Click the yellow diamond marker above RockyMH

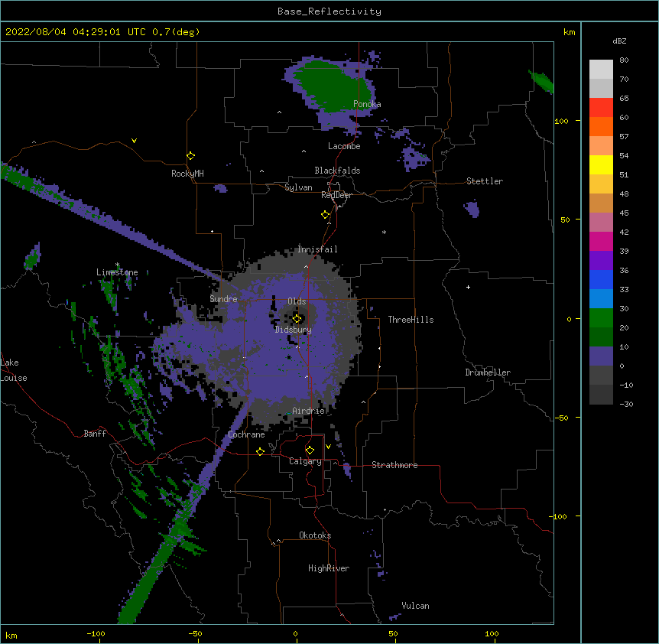coord(191,156)
